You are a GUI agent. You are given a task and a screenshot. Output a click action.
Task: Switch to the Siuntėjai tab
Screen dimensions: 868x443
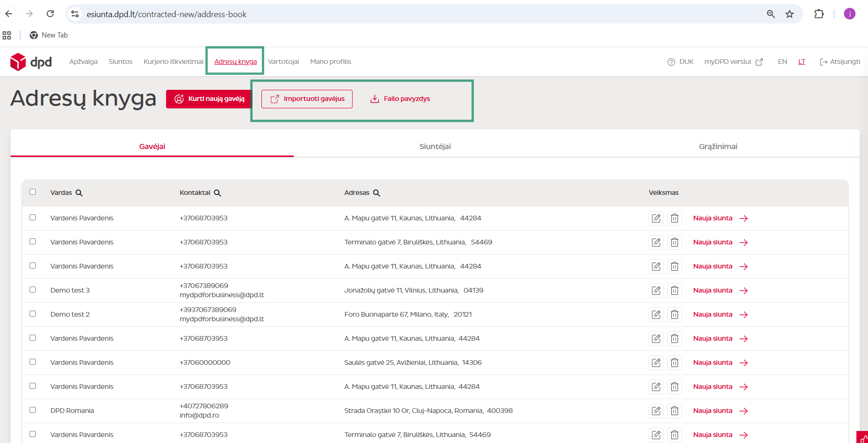[435, 146]
